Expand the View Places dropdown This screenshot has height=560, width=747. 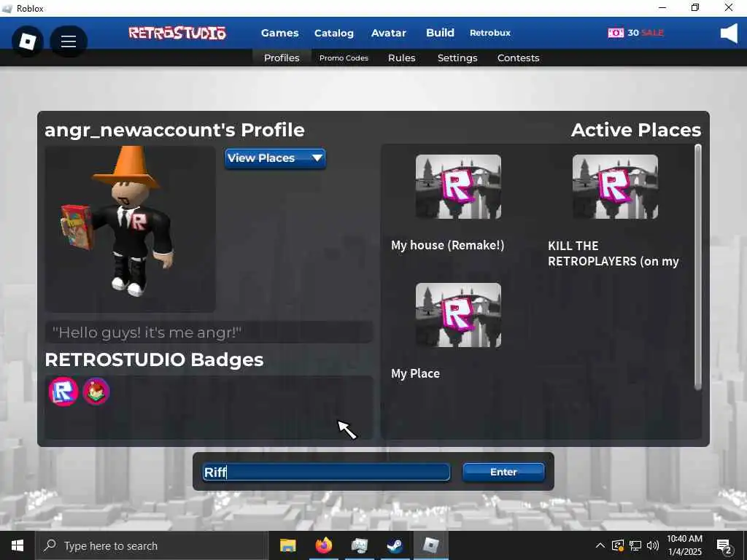click(275, 158)
